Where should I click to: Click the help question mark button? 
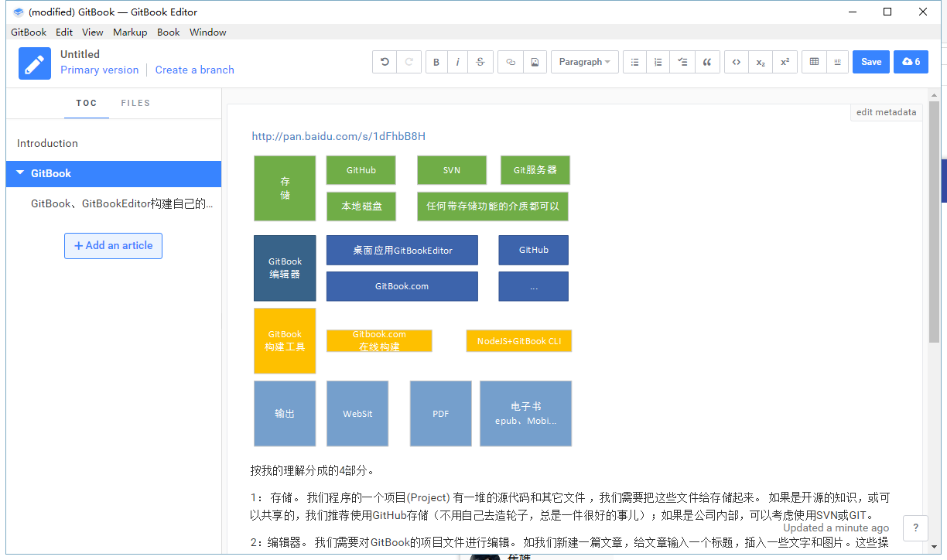(x=915, y=528)
